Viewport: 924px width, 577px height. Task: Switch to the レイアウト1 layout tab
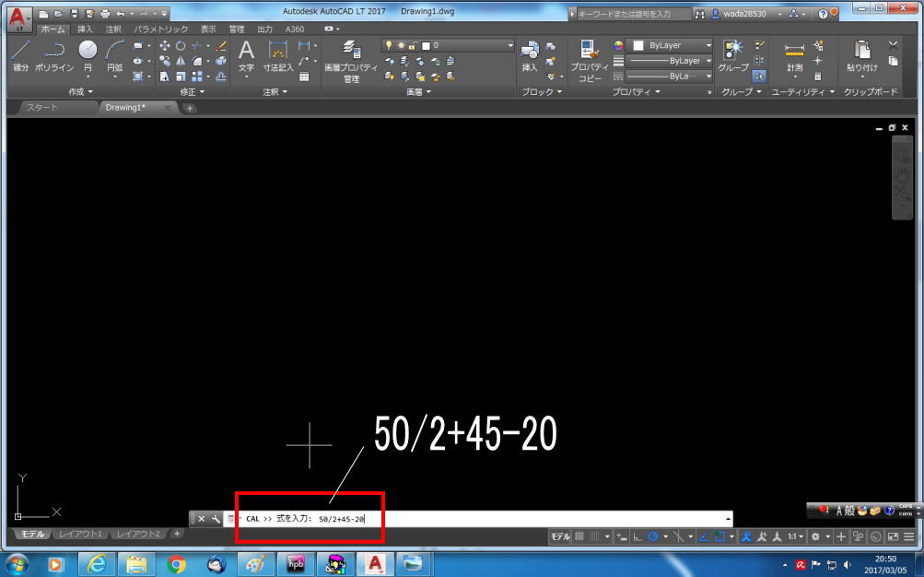click(x=80, y=534)
